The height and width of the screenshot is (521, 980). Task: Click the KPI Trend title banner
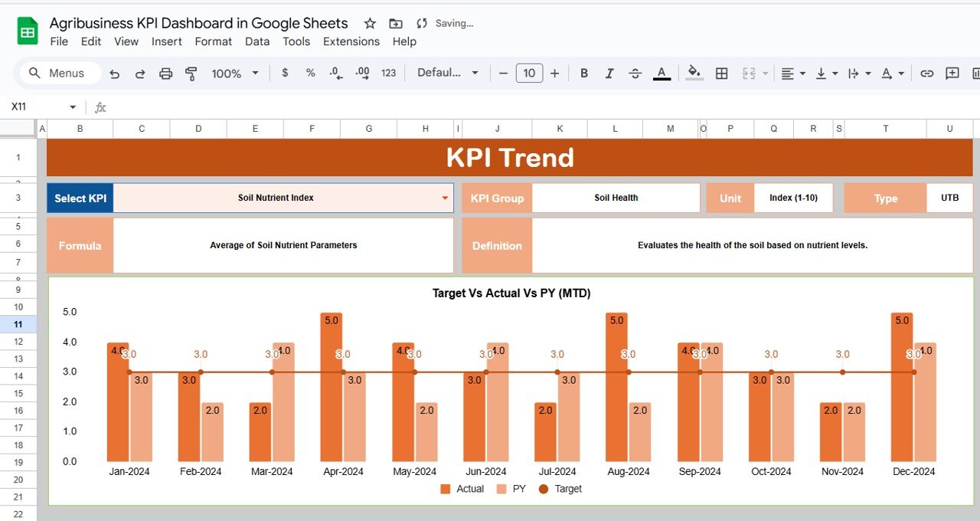[510, 157]
